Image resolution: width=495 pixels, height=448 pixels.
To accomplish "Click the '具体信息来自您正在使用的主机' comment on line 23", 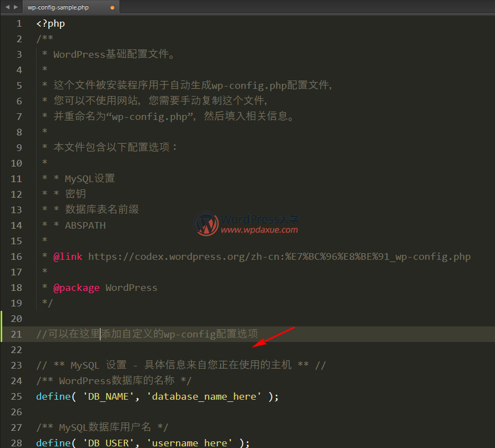I will 218,365.
